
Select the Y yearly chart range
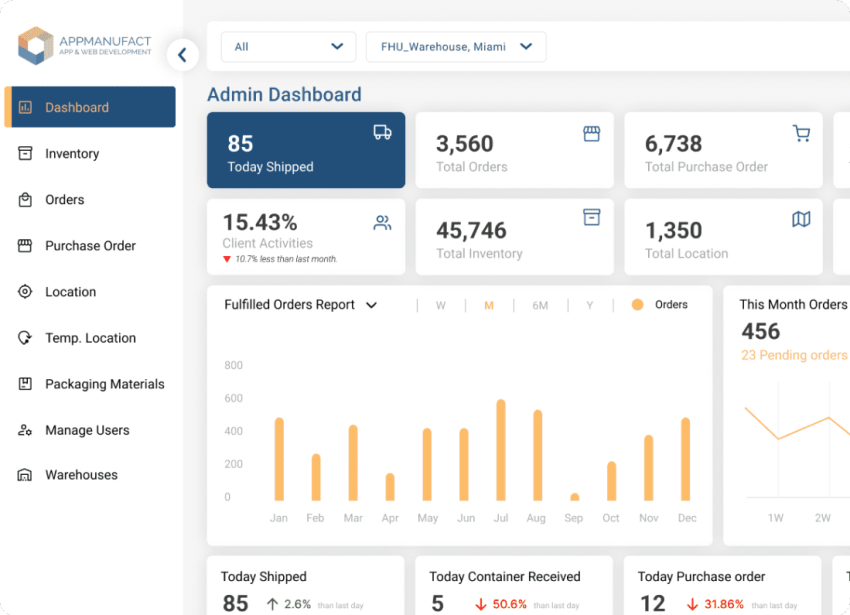pyautogui.click(x=589, y=306)
